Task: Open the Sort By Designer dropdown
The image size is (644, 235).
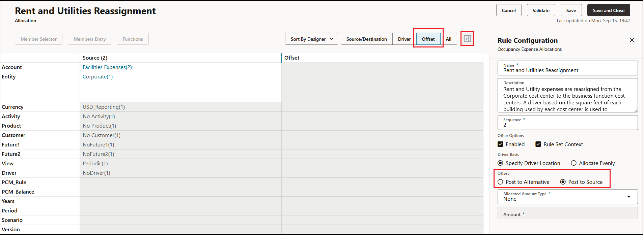Action: (311, 39)
